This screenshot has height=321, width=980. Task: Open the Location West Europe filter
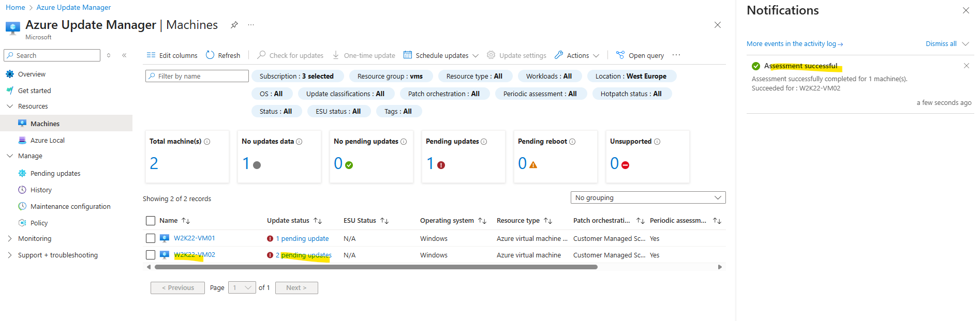(631, 76)
